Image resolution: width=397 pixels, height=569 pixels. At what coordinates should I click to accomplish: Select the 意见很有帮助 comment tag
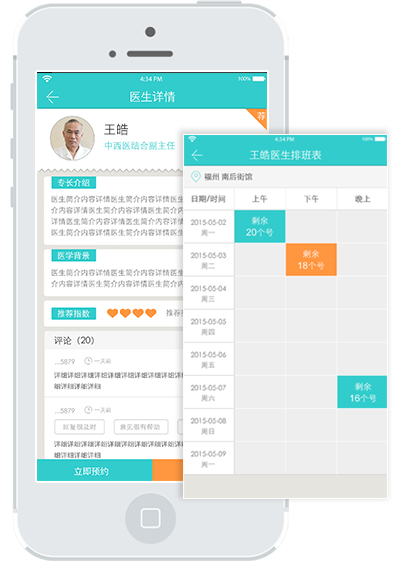[x=141, y=427]
